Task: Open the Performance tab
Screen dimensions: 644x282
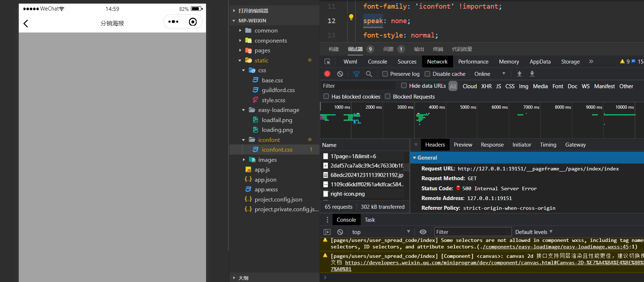Action: pyautogui.click(x=473, y=62)
